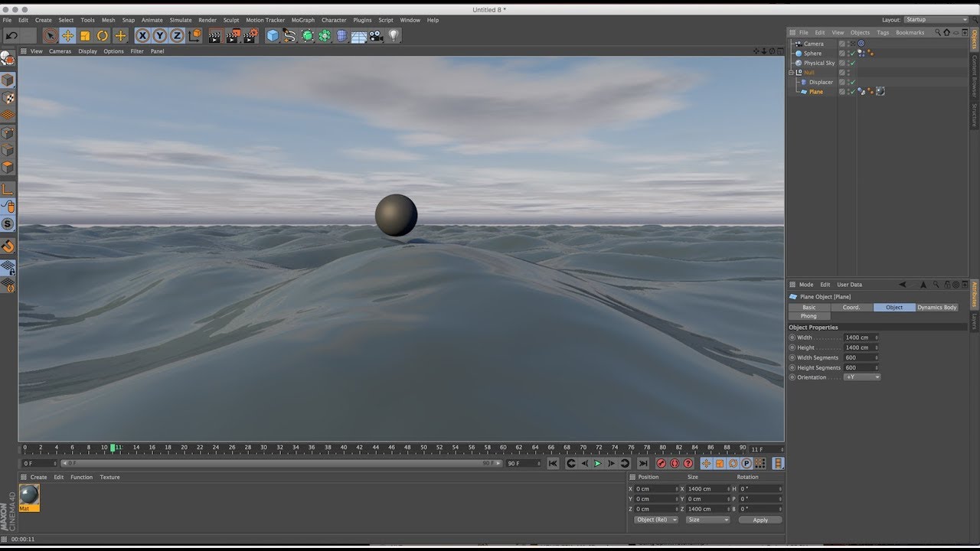Image resolution: width=980 pixels, height=551 pixels.
Task: Open the Size mode dropdown in Coordinates
Action: [x=707, y=520]
